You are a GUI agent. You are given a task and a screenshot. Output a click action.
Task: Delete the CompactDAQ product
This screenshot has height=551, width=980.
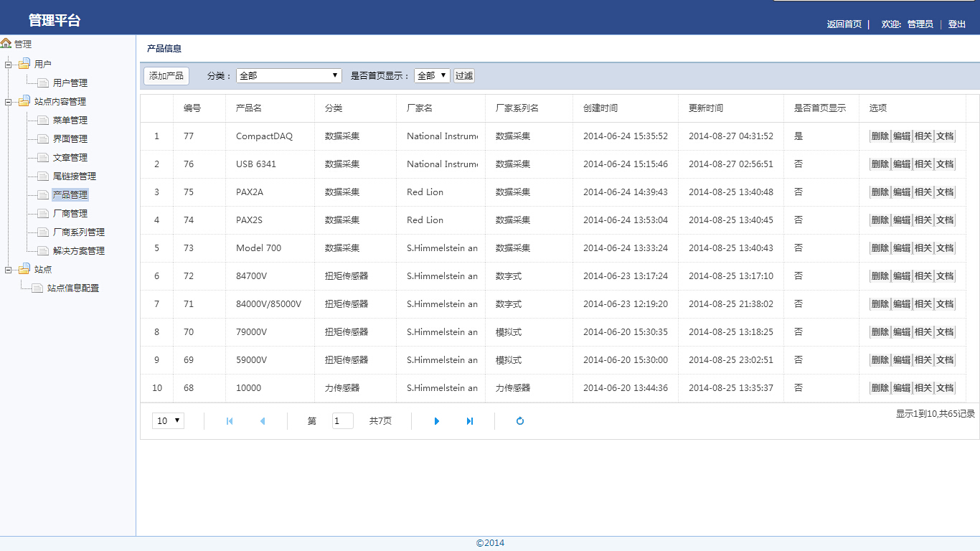point(880,136)
